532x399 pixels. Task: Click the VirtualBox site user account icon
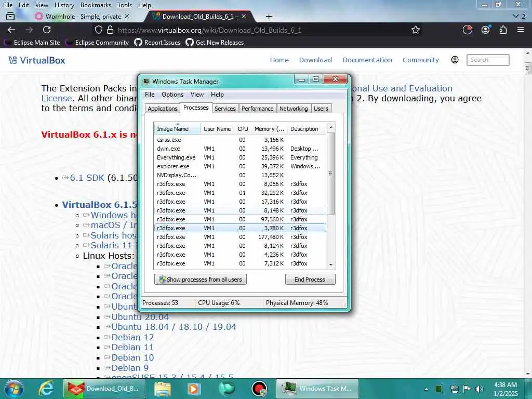[455, 60]
